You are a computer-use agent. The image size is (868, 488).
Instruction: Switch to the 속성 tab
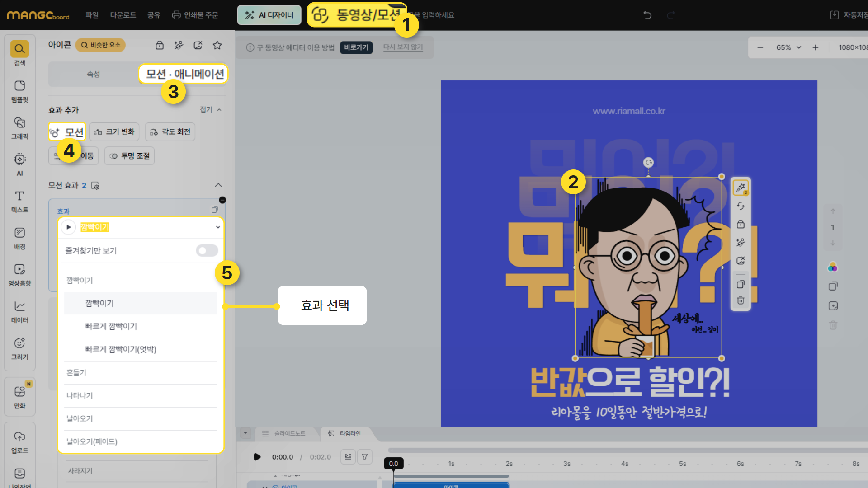click(x=94, y=74)
